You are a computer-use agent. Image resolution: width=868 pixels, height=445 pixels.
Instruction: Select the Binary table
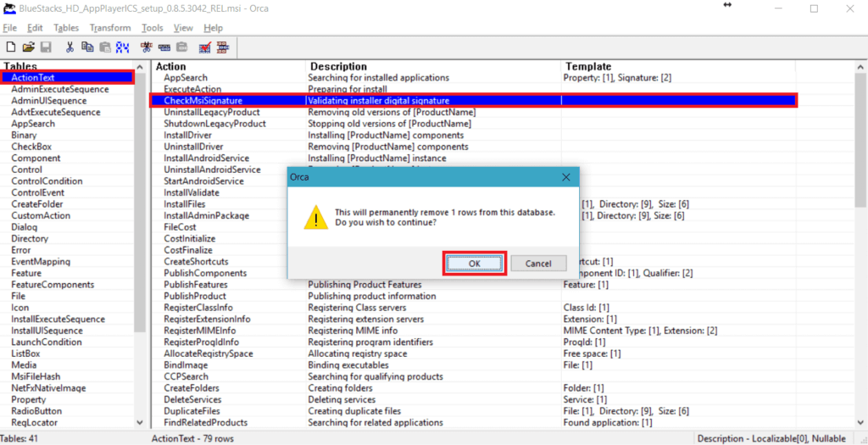(24, 135)
